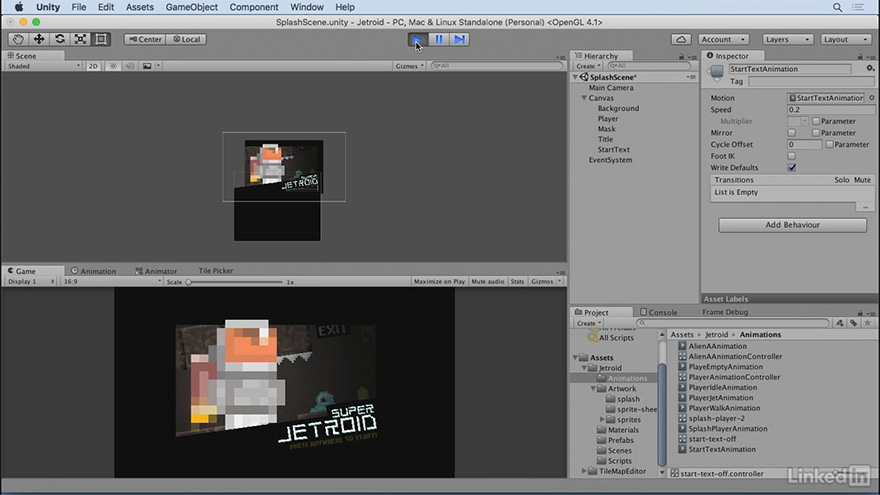This screenshot has height=495, width=880.
Task: Enable the Foot IK checkbox
Action: coord(791,156)
